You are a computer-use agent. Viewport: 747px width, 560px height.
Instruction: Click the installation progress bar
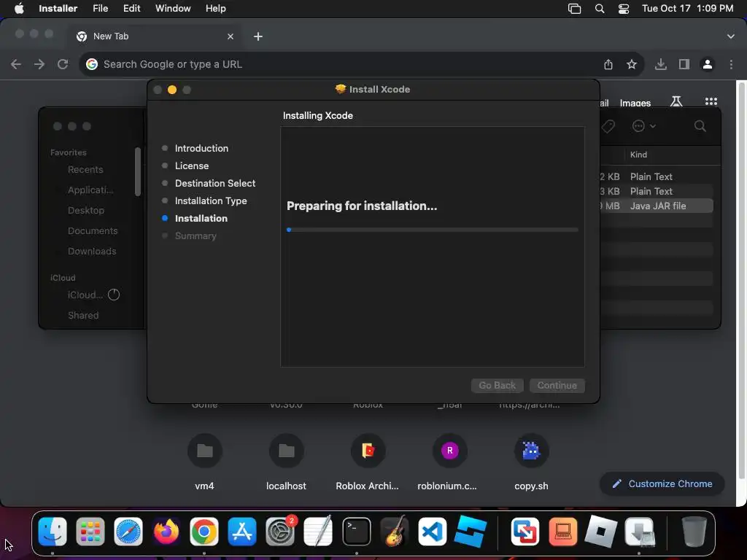click(433, 230)
